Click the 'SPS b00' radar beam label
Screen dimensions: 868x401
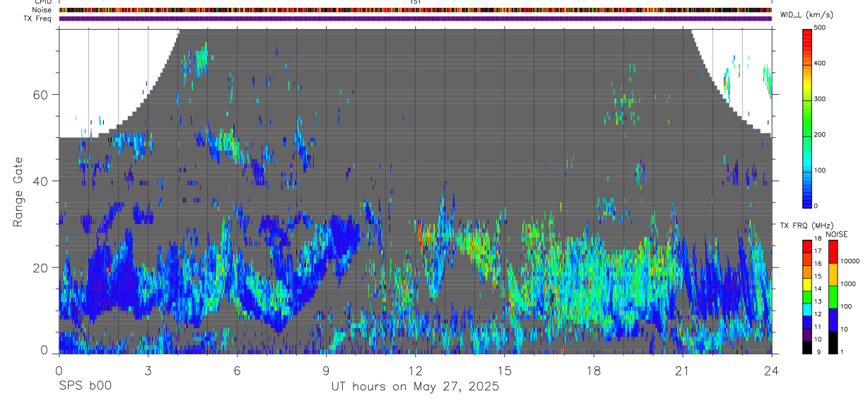tap(84, 386)
